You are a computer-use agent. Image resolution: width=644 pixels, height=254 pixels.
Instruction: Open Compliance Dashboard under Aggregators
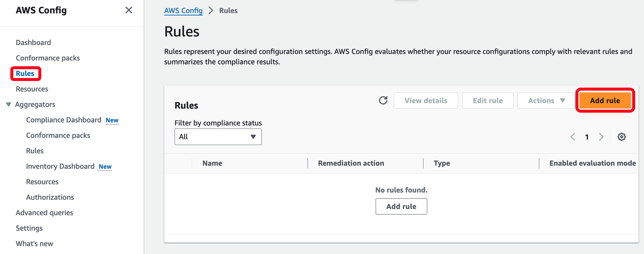pyautogui.click(x=63, y=120)
